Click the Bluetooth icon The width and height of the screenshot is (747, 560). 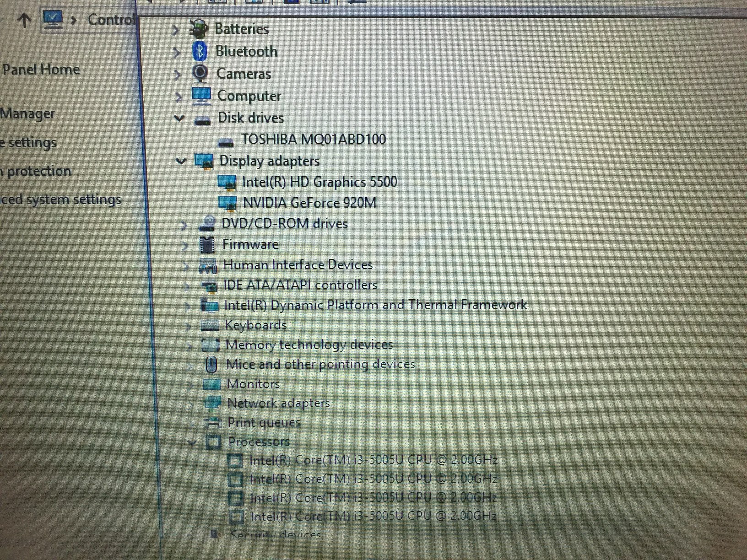click(200, 52)
